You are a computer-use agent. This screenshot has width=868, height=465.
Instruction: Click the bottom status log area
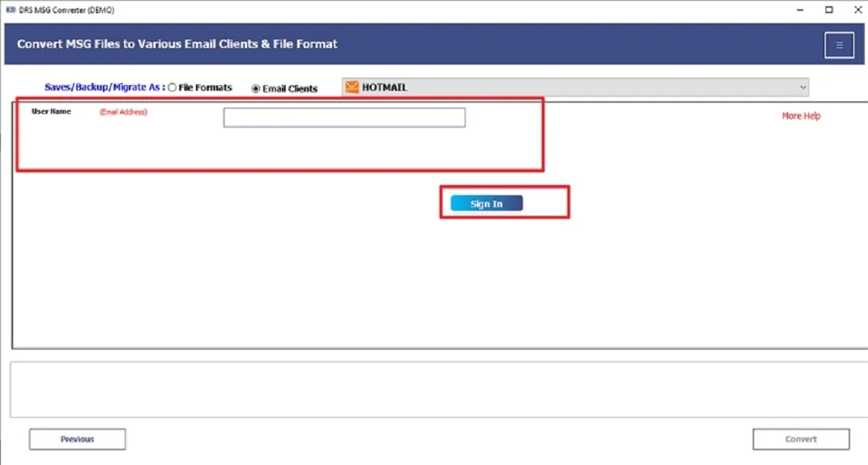click(x=434, y=389)
